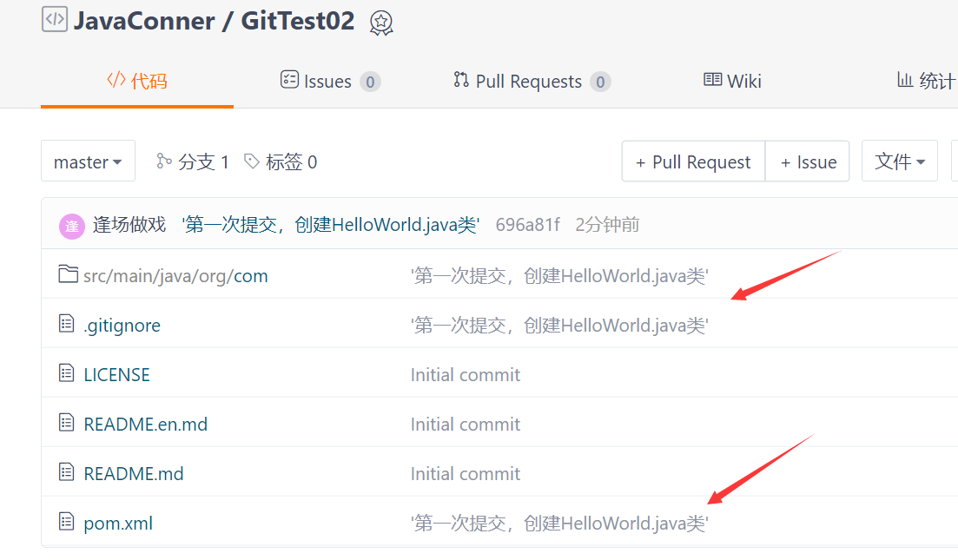Click the folder icon for src/main/java/org/com
Image resolution: width=958 pixels, height=560 pixels.
tap(68, 274)
